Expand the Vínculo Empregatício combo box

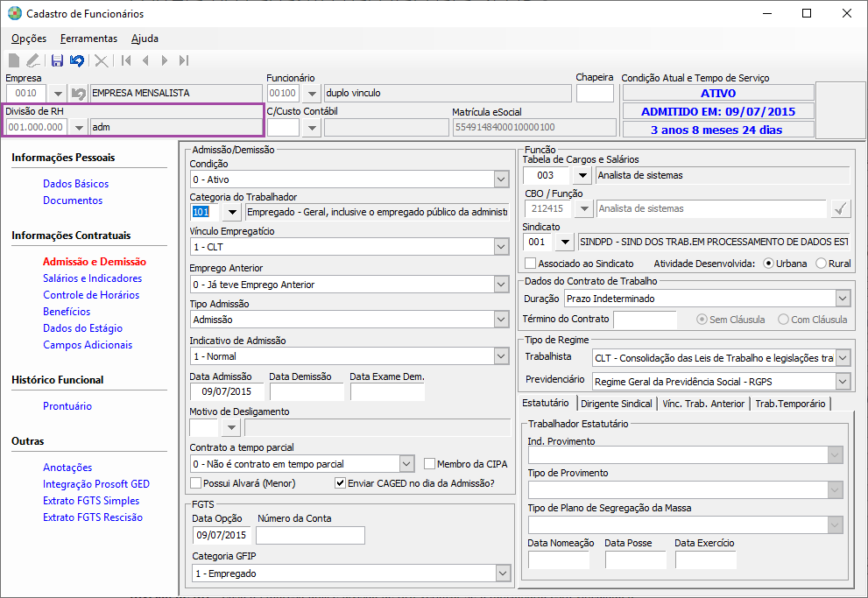point(501,247)
